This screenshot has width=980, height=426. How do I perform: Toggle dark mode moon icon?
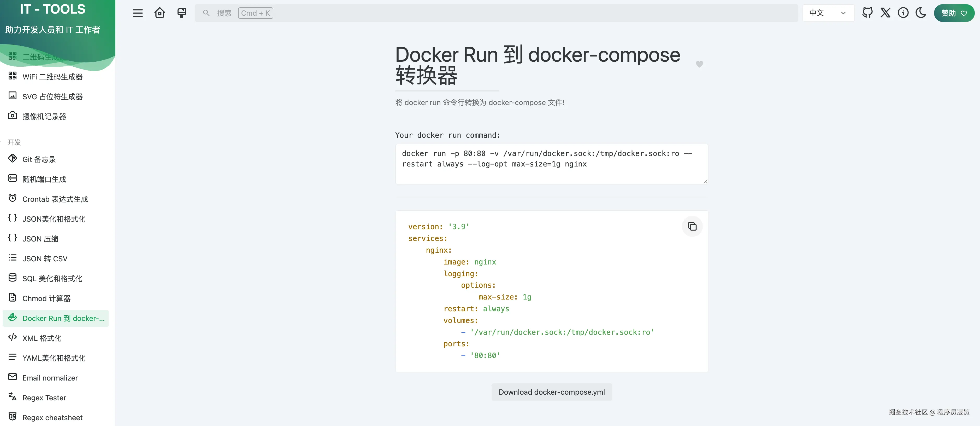pyautogui.click(x=921, y=13)
